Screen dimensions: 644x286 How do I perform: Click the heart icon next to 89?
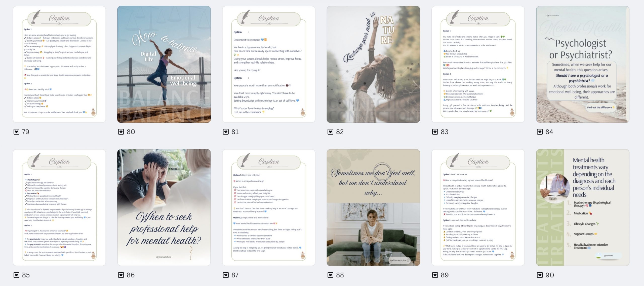click(x=435, y=275)
